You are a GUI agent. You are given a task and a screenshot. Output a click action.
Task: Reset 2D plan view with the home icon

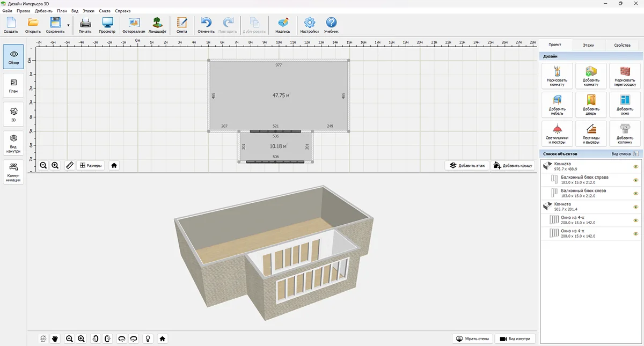pos(114,166)
